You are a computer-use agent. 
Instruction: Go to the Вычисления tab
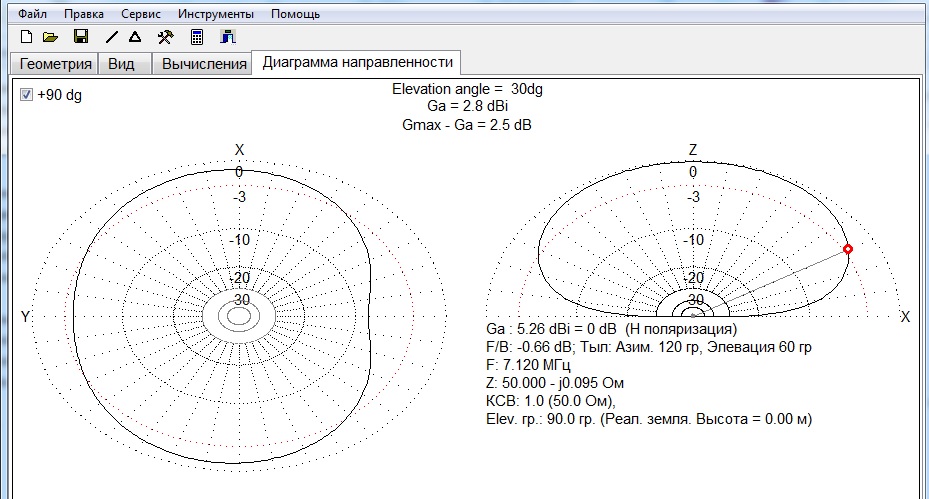[x=204, y=64]
